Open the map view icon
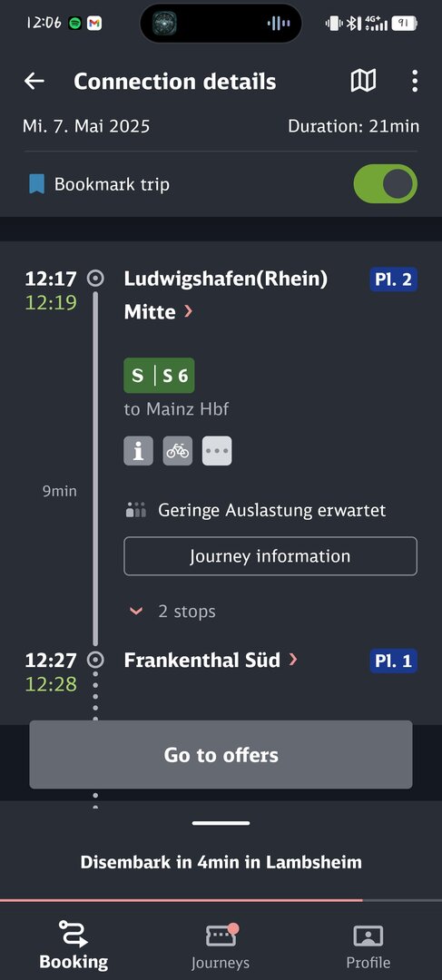 click(363, 81)
